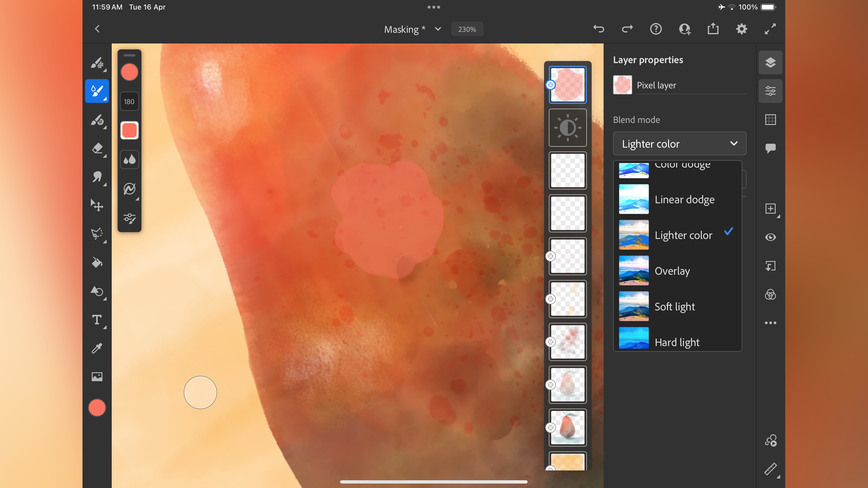Undo the last brush stroke
Image resolution: width=868 pixels, height=488 pixels.
tap(599, 29)
